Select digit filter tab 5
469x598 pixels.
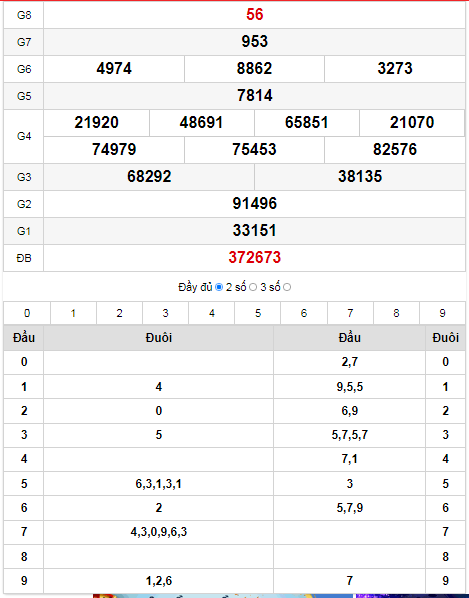click(258, 313)
